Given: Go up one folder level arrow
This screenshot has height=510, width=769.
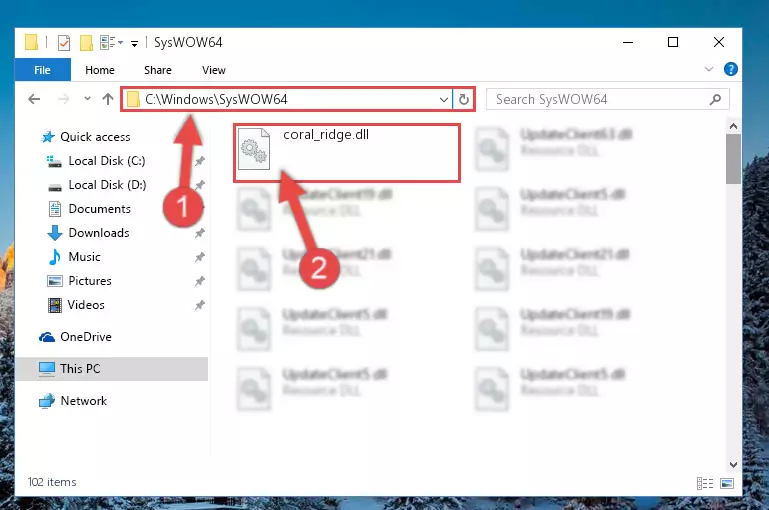Looking at the screenshot, I should click(107, 99).
